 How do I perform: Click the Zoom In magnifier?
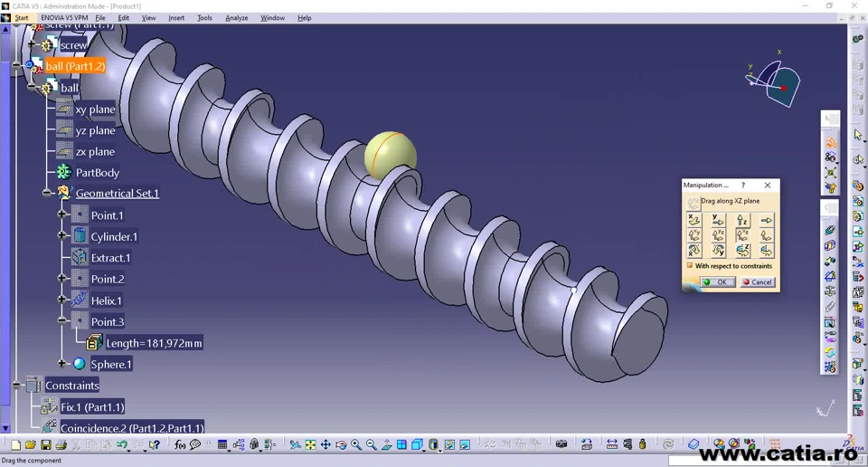pos(356,444)
